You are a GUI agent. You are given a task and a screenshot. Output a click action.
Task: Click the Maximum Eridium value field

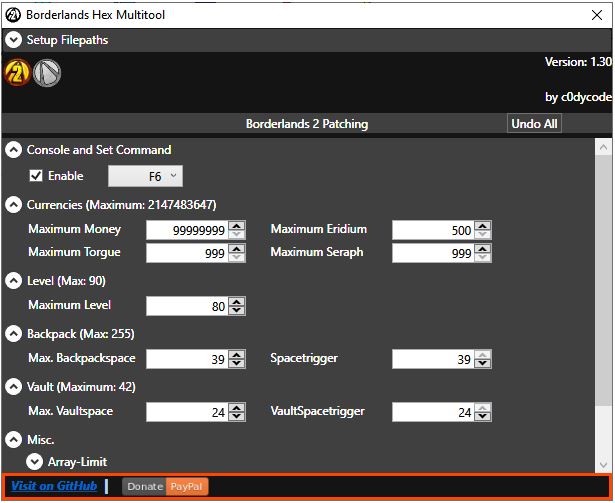433,230
